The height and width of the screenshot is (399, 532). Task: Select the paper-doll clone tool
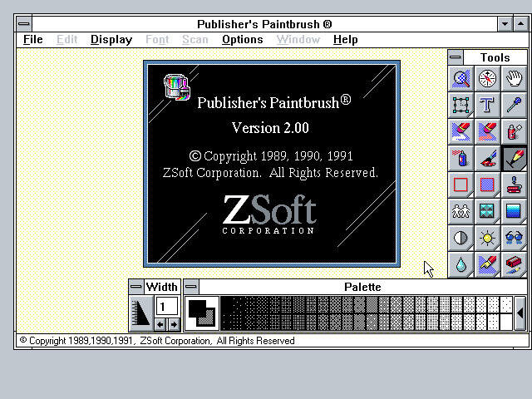(x=461, y=211)
